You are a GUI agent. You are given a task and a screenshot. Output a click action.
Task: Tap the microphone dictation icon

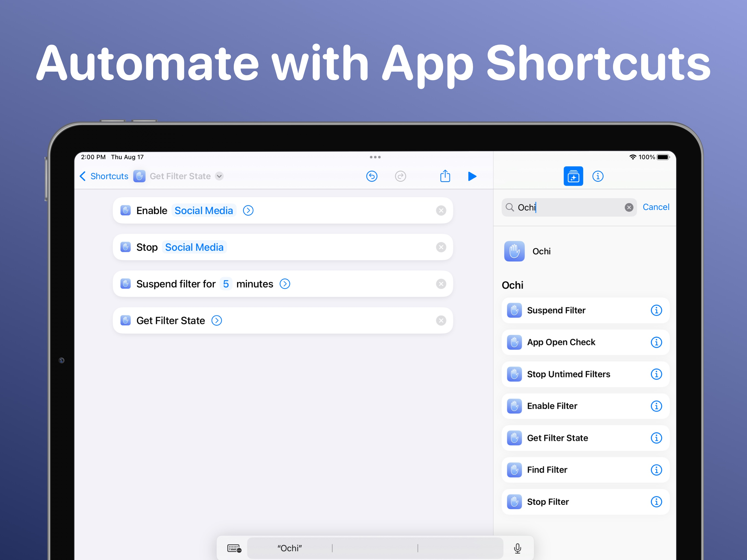point(517,548)
